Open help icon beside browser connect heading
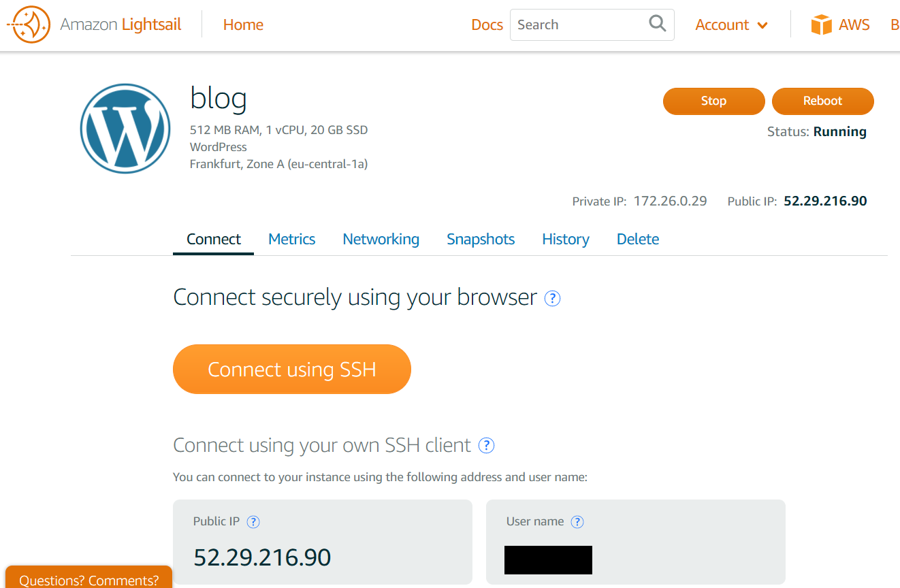 [x=553, y=299]
